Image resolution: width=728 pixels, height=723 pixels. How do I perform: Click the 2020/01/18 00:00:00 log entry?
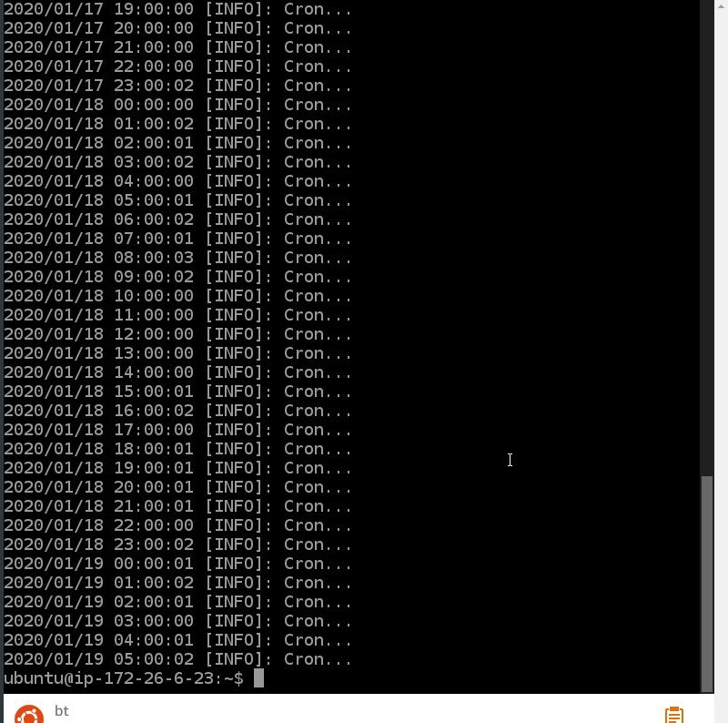[177, 105]
